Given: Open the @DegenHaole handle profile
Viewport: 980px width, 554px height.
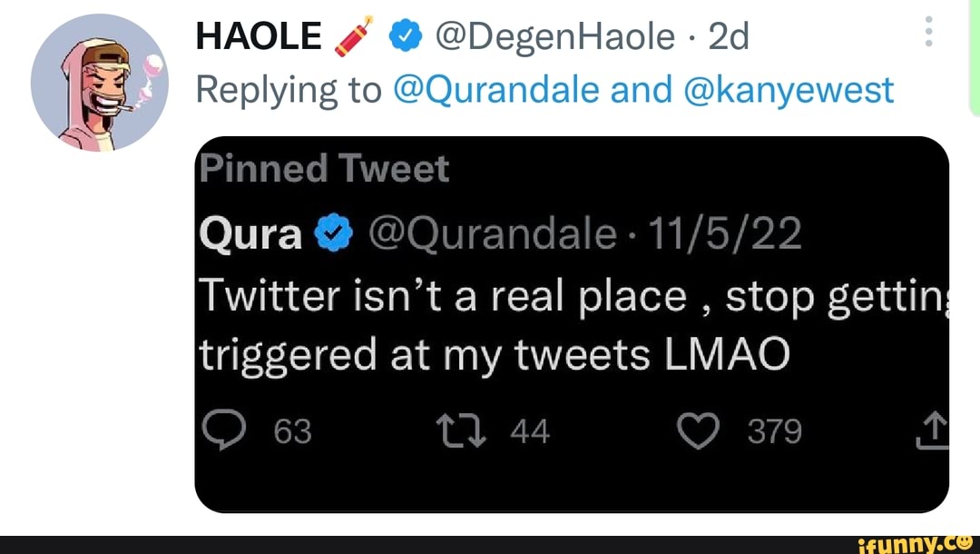Looking at the screenshot, I should pyautogui.click(x=554, y=37).
